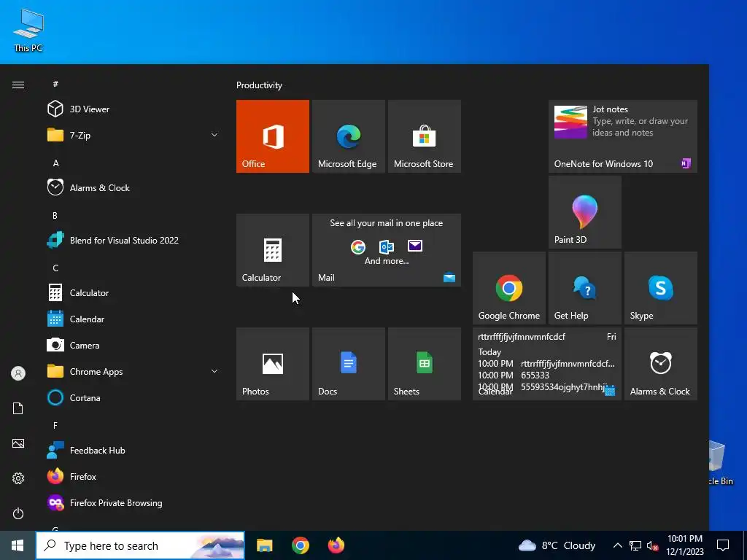Open File Explorer from taskbar

264,545
